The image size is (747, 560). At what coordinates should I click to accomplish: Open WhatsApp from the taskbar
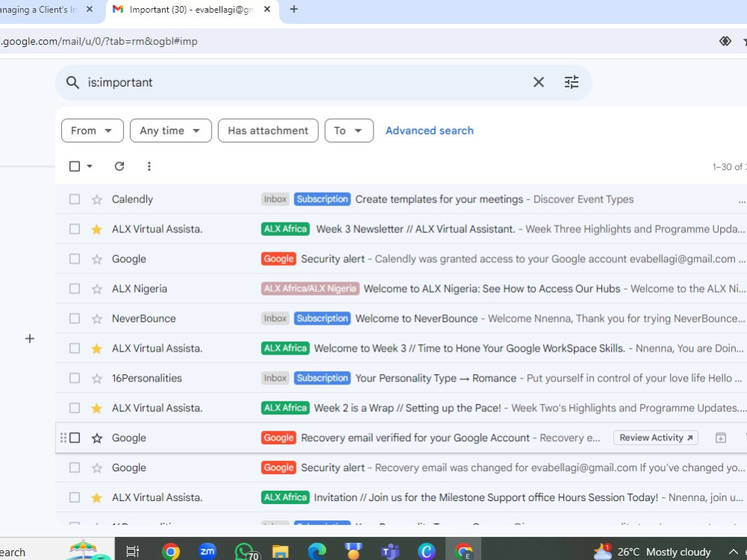tap(245, 552)
